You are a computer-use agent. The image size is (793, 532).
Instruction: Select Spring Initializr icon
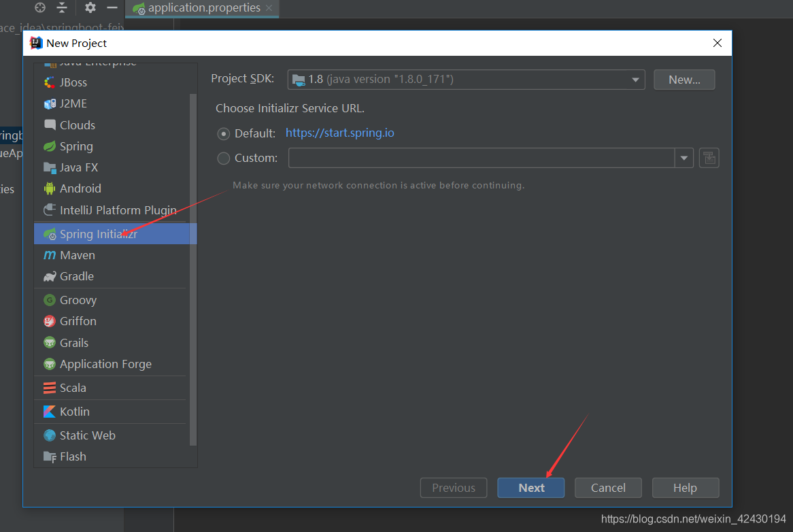click(x=50, y=234)
